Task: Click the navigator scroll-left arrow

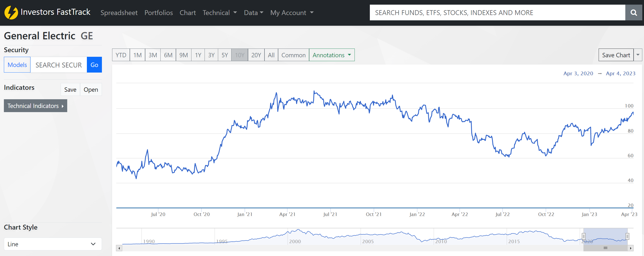Action: [119, 248]
